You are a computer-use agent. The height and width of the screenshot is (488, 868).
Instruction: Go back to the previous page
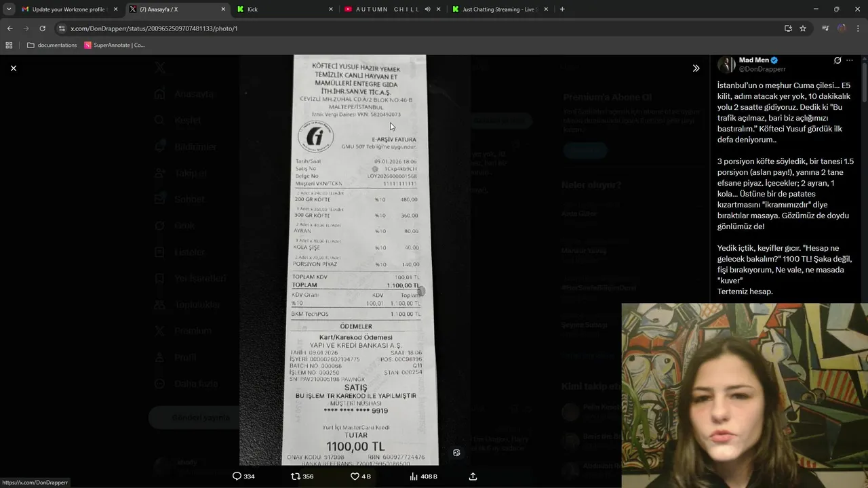[x=9, y=28]
